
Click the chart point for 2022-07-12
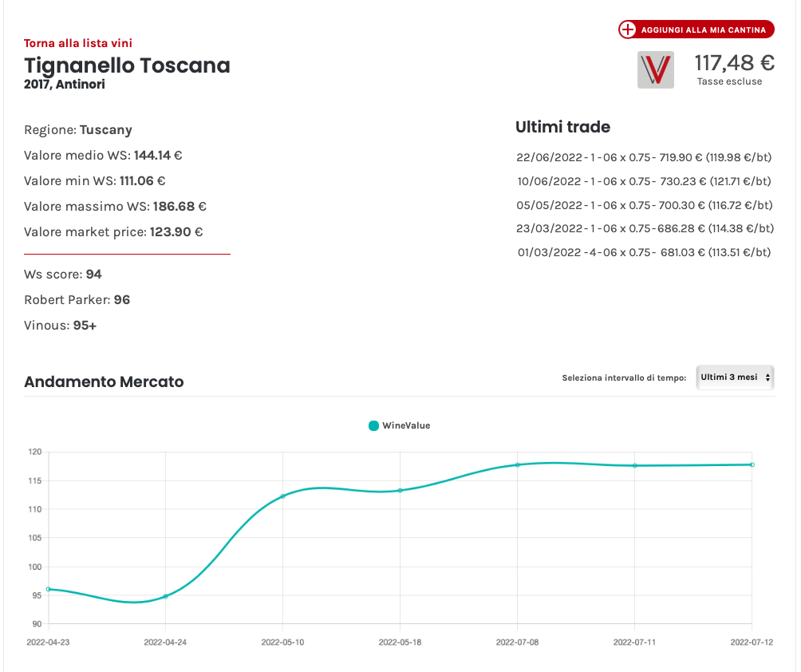pos(752,464)
